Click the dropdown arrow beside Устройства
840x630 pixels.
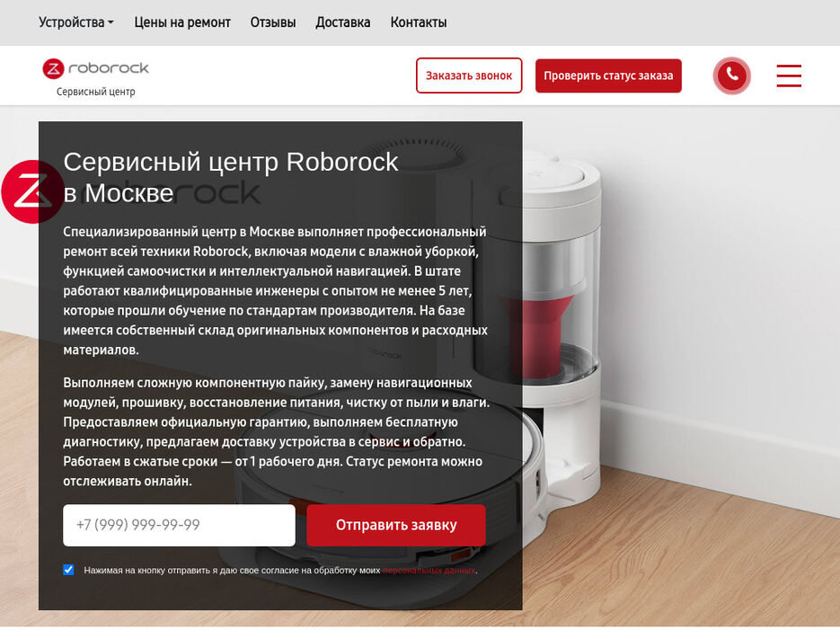pyautogui.click(x=111, y=22)
